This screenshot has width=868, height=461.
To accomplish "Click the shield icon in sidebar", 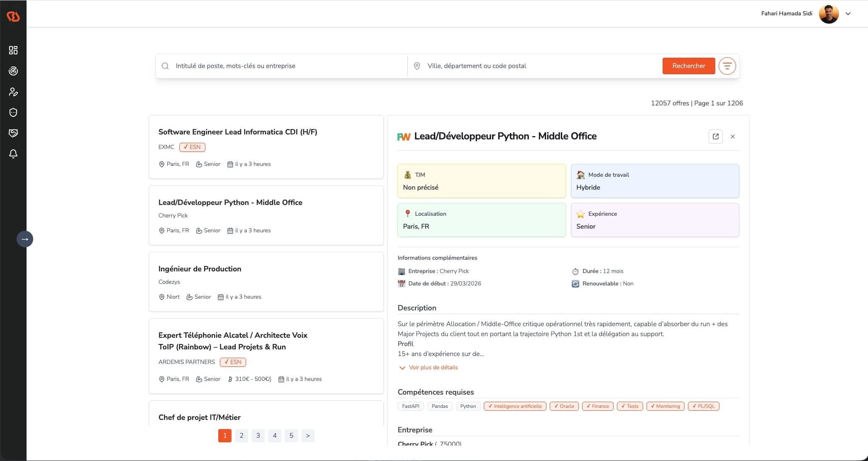I will [13, 112].
